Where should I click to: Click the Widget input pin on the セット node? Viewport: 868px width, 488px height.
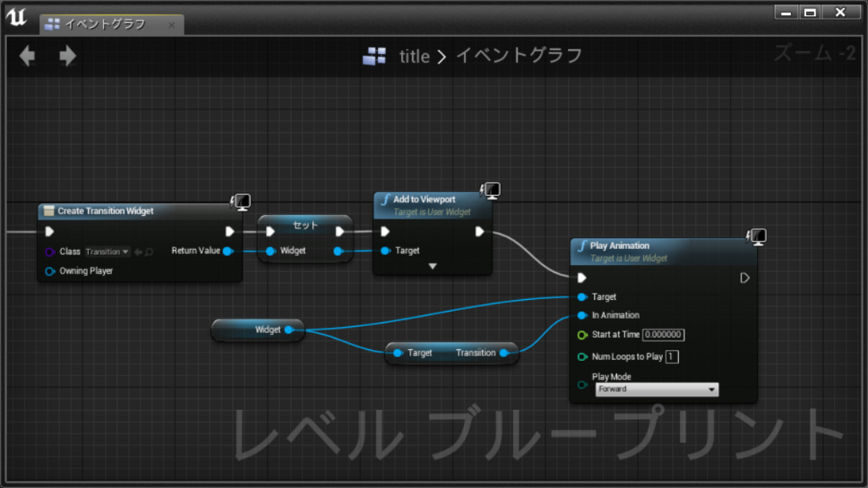point(270,251)
